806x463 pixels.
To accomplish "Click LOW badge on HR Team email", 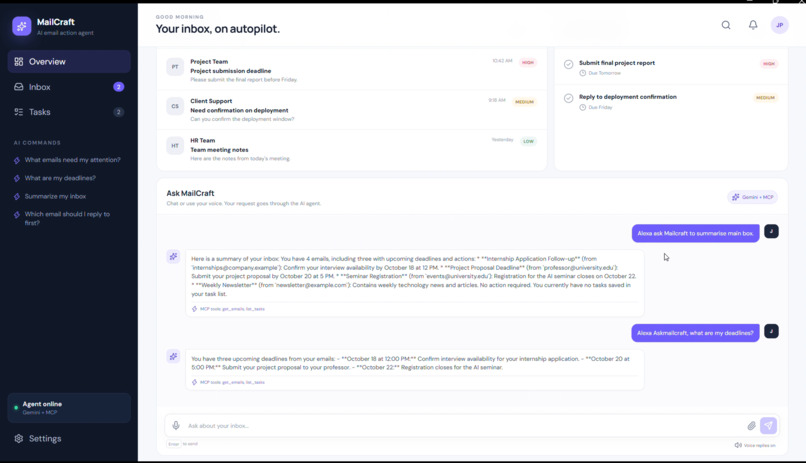I will [528, 141].
